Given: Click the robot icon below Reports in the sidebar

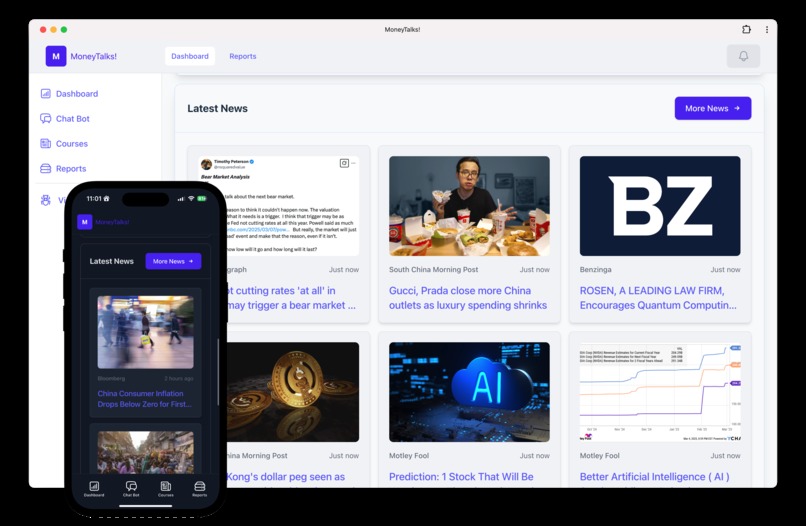Looking at the screenshot, I should coord(46,200).
